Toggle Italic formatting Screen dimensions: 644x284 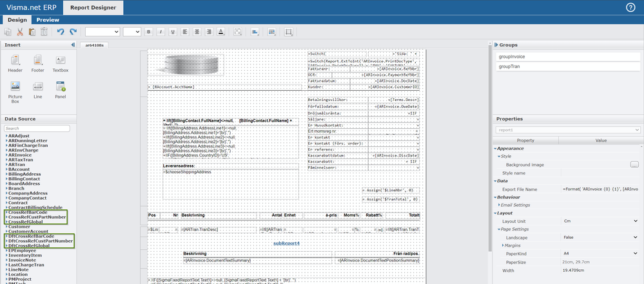tap(161, 32)
